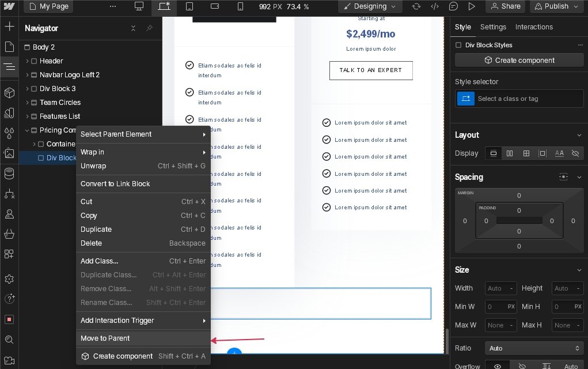588x369 pixels.
Task: Open the Add Elements panel
Action: (9, 27)
